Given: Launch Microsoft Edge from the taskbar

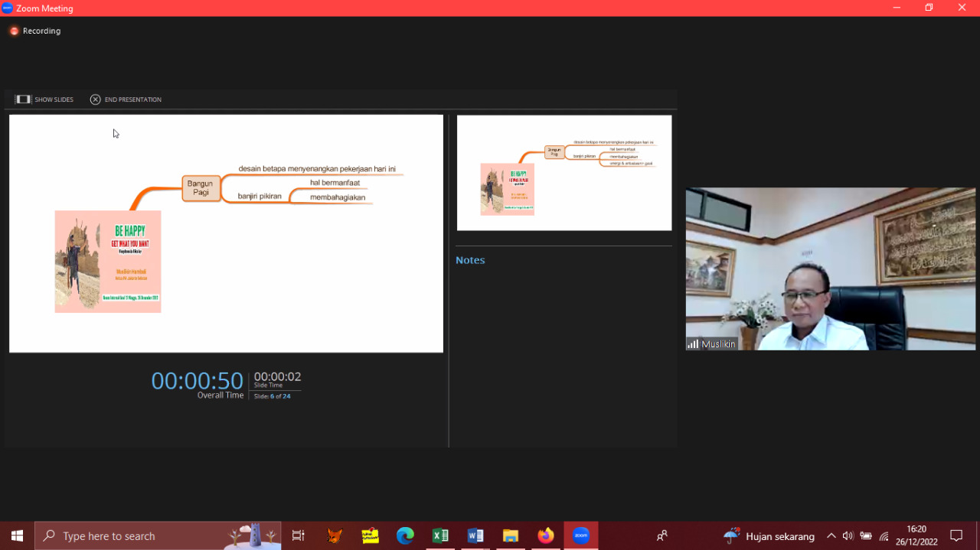Looking at the screenshot, I should pyautogui.click(x=405, y=536).
